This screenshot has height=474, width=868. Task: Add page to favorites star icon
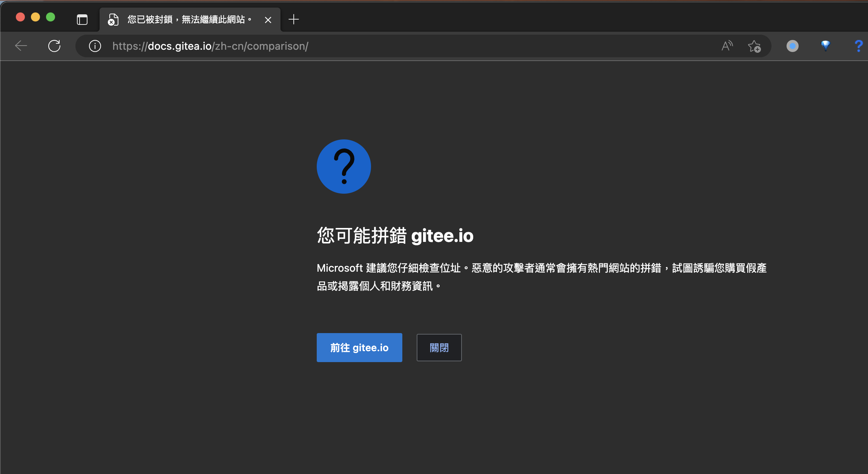pyautogui.click(x=754, y=46)
